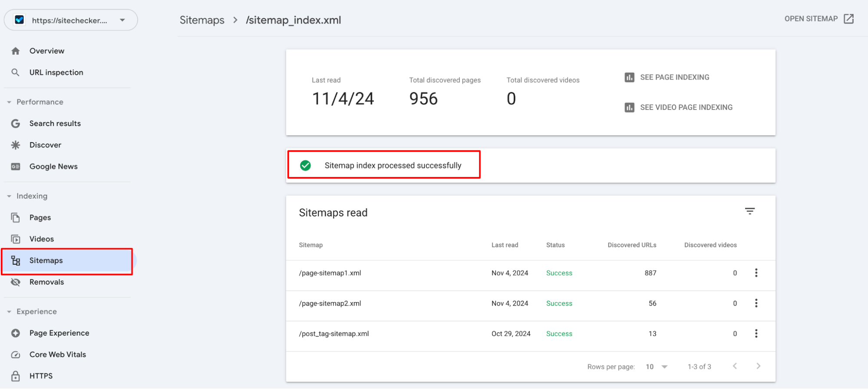Sort by Discovered videos column header

click(x=710, y=245)
